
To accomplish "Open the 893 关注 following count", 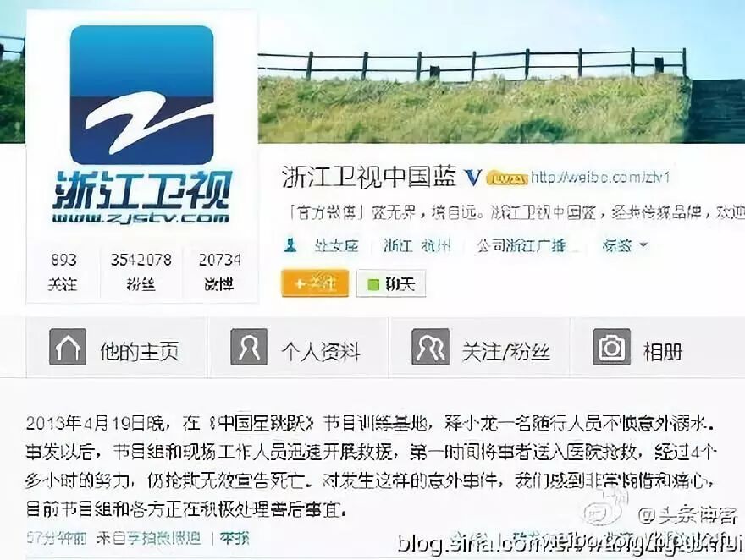I will [63, 272].
